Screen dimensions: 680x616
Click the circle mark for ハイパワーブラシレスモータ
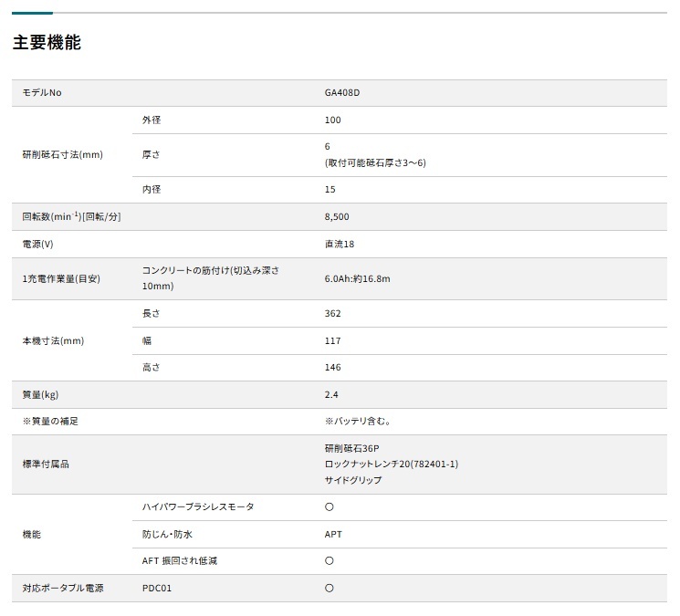[x=330, y=506]
